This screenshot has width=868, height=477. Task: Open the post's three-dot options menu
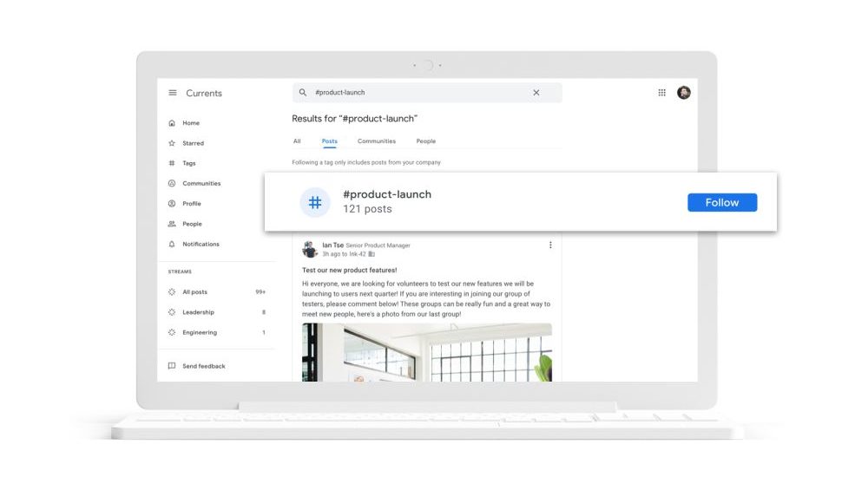click(550, 245)
